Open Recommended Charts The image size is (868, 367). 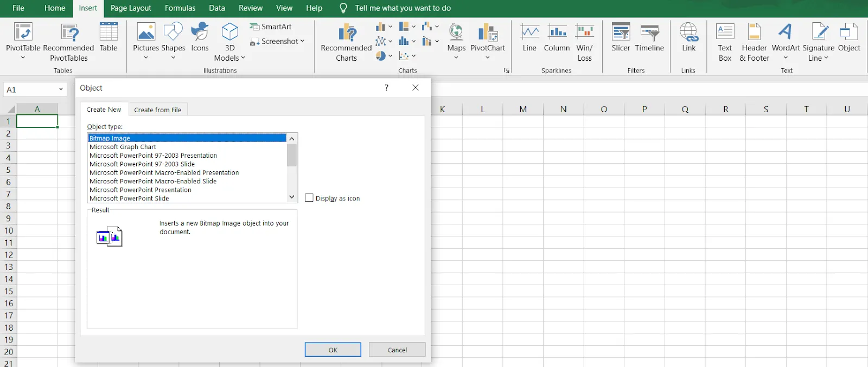[346, 42]
